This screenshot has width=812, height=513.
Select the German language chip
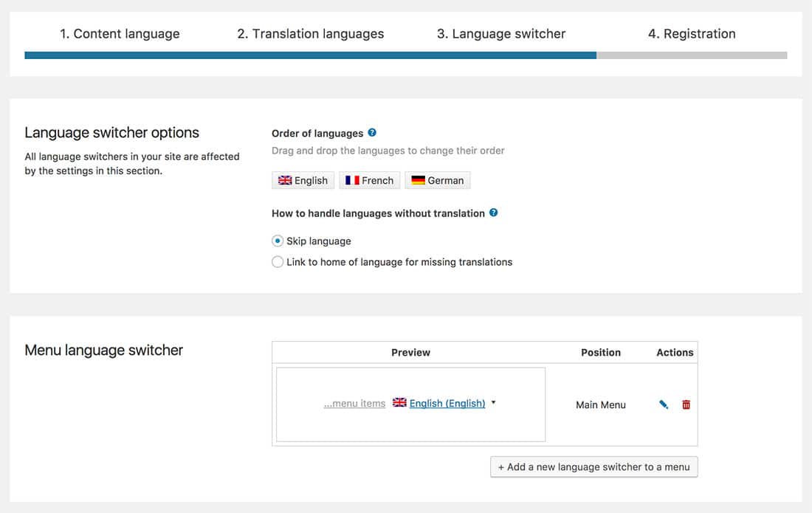point(438,180)
